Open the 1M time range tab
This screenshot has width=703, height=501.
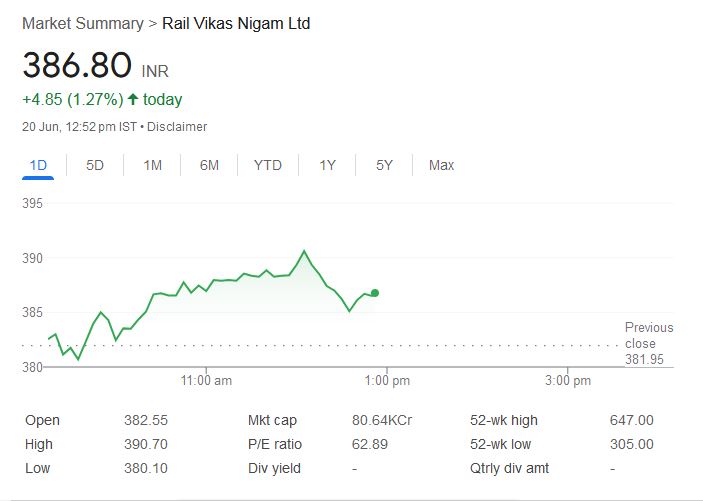tap(152, 165)
